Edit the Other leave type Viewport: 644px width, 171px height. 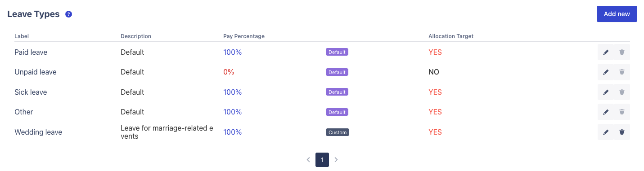(606, 112)
